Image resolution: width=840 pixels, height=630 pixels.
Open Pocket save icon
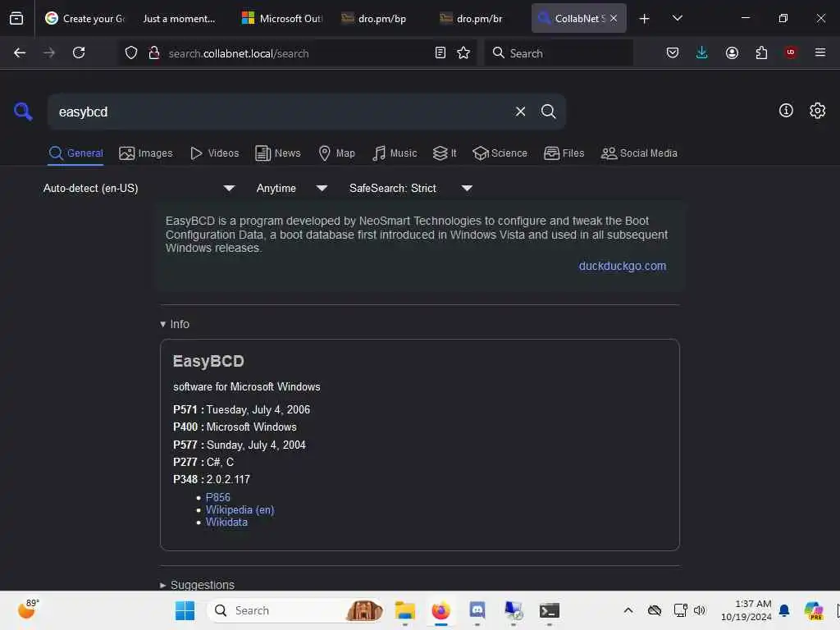[673, 52]
